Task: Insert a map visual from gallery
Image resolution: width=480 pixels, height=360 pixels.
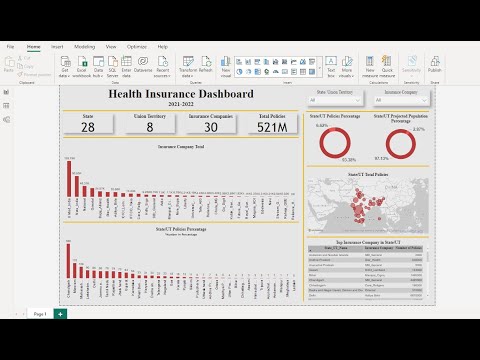Action: point(267,72)
